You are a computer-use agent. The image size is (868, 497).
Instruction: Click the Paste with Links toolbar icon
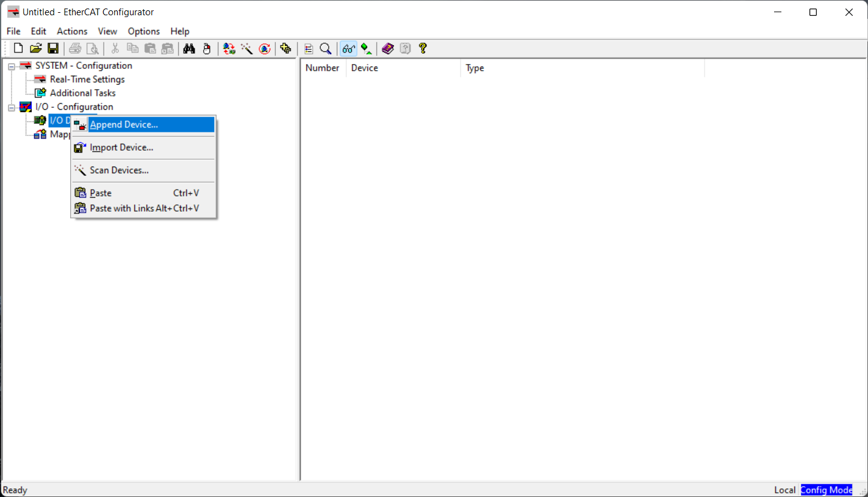tap(167, 49)
